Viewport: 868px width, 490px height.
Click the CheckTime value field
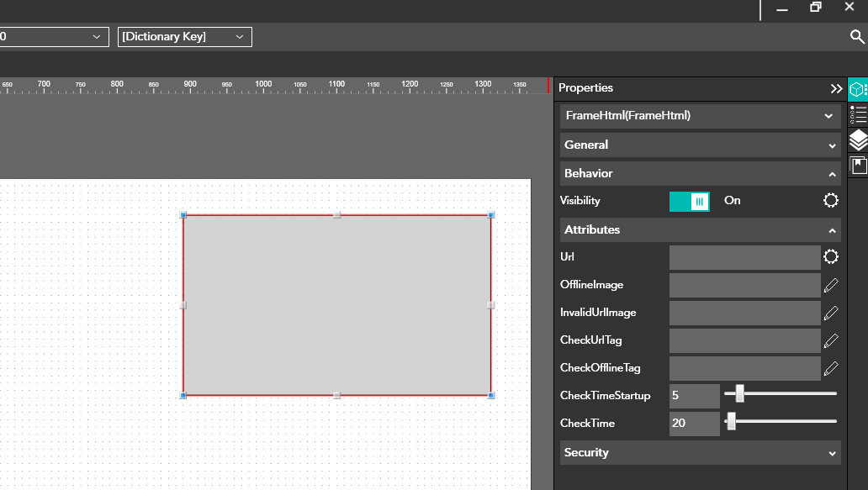694,424
